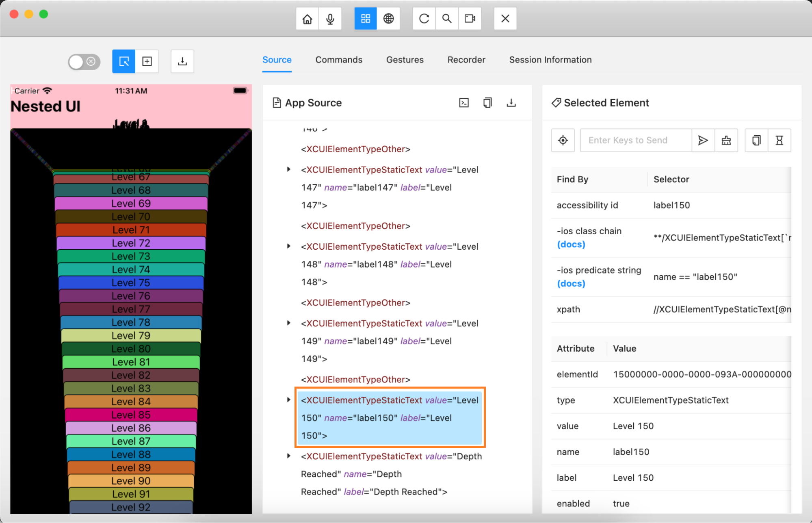Screen dimensions: 812x523
Task: Select the Commands tab
Action: (338, 59)
